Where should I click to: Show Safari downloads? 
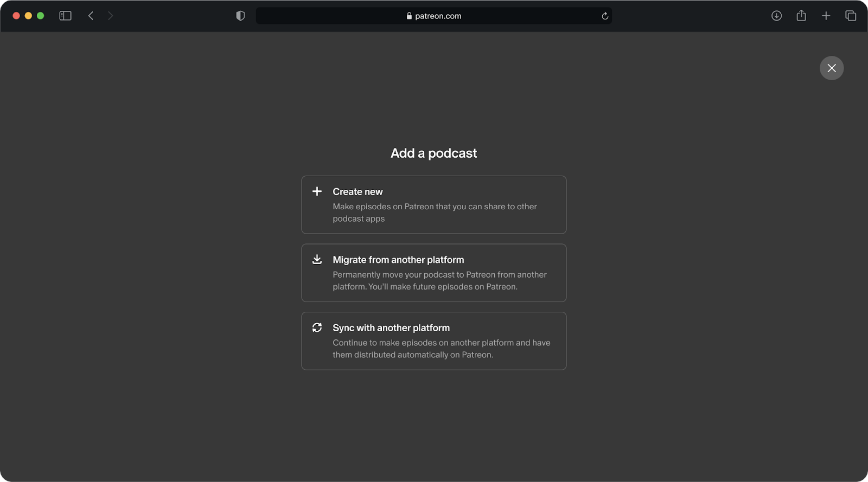[777, 16]
